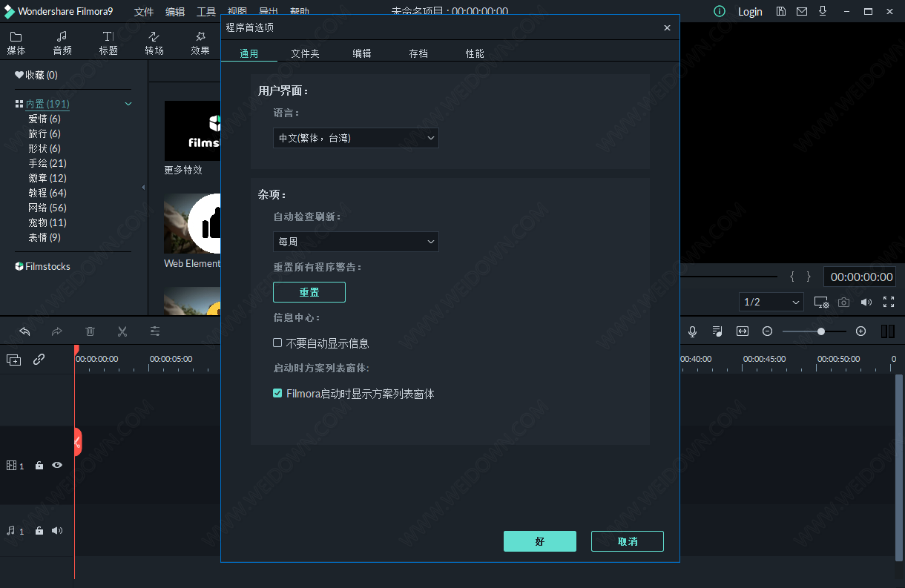Viewport: 905px width, 588px height.
Task: Click the save project icon in title bar
Action: pos(781,11)
